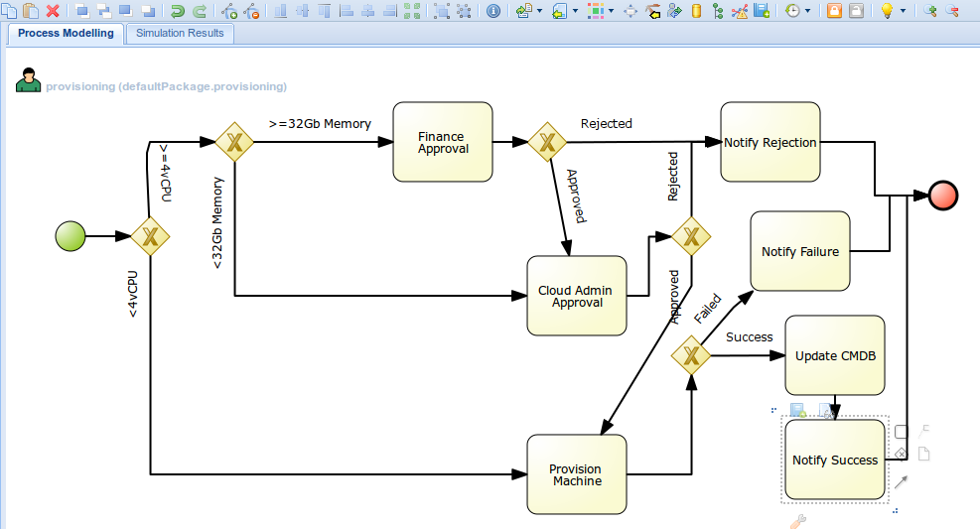Click the blue Information icon
The image size is (980, 529).
493,10
